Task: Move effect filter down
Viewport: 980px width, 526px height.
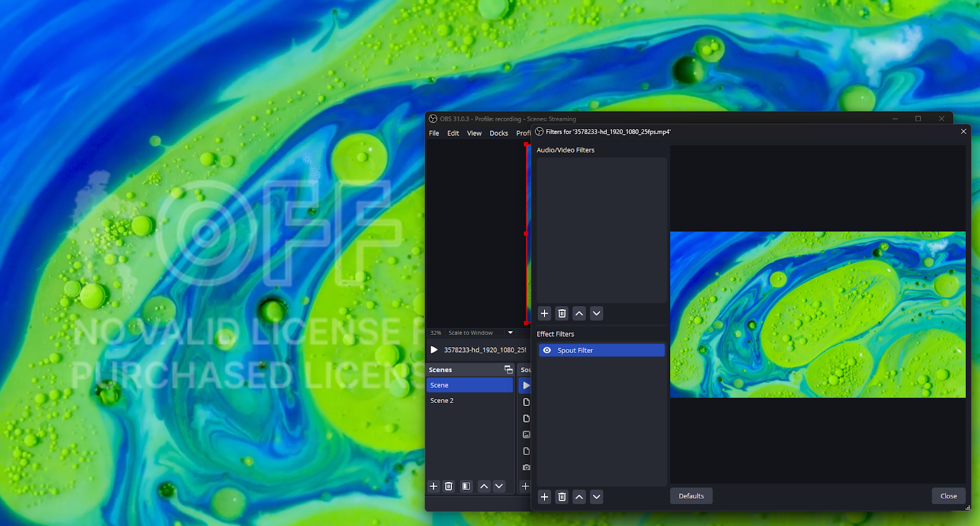Action: [x=596, y=497]
